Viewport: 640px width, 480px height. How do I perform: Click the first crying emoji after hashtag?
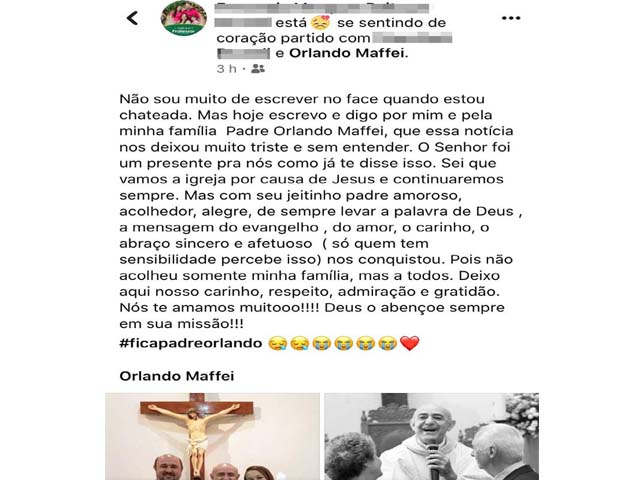pos(278,343)
